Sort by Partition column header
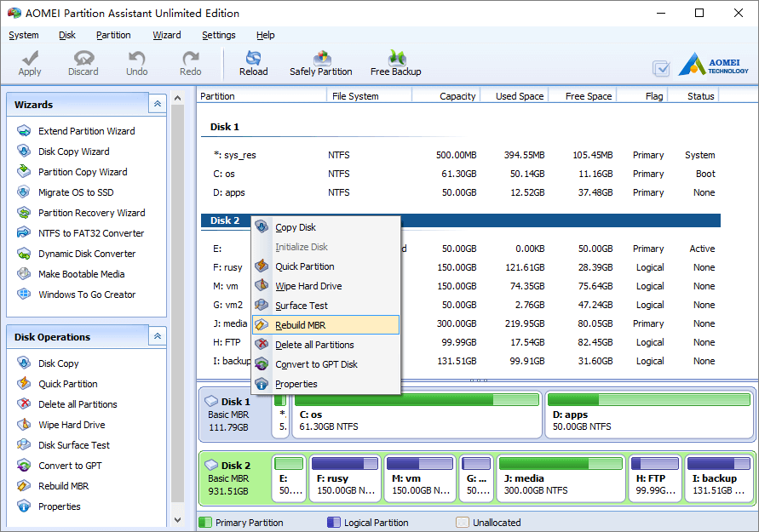The image size is (759, 532). 262,95
